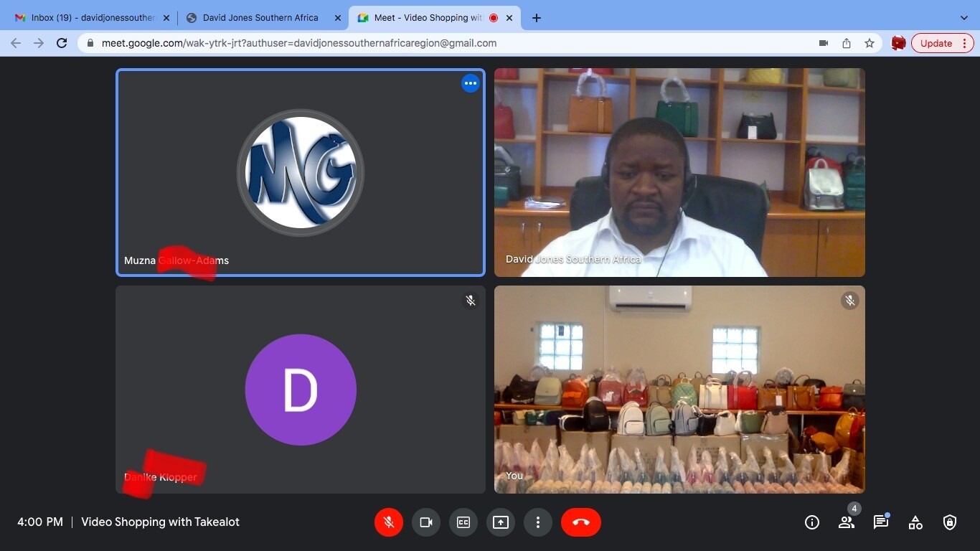Open the meeting details info icon
The height and width of the screenshot is (551, 980).
click(x=812, y=522)
